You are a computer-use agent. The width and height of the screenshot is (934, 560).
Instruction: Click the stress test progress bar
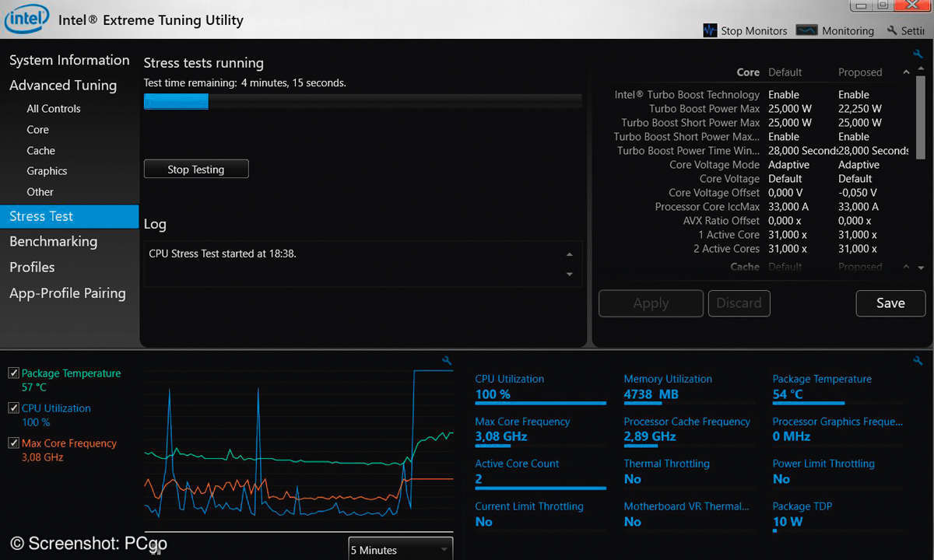coord(363,101)
